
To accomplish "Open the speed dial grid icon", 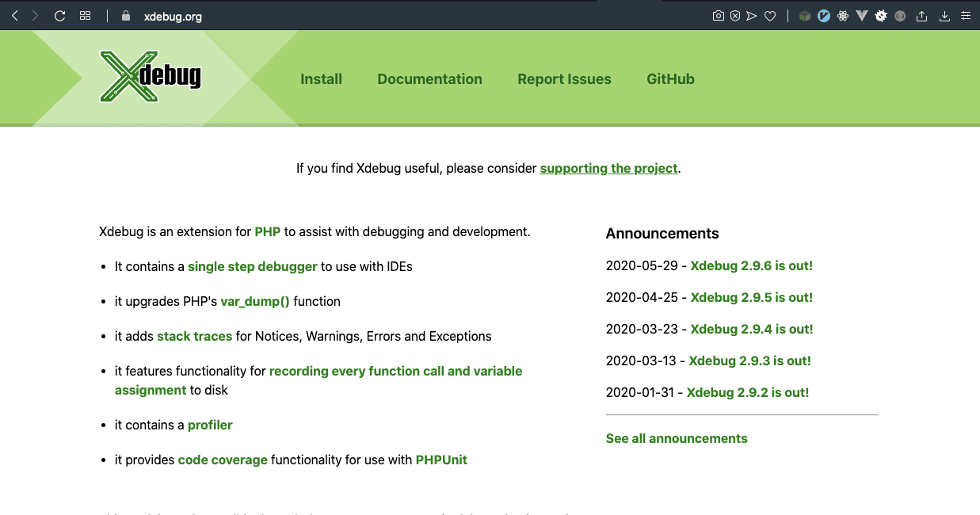I will coord(86,16).
